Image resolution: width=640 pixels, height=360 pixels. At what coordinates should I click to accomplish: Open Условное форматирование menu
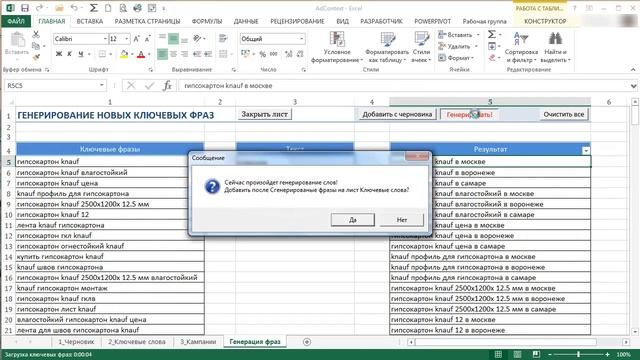tap(337, 47)
